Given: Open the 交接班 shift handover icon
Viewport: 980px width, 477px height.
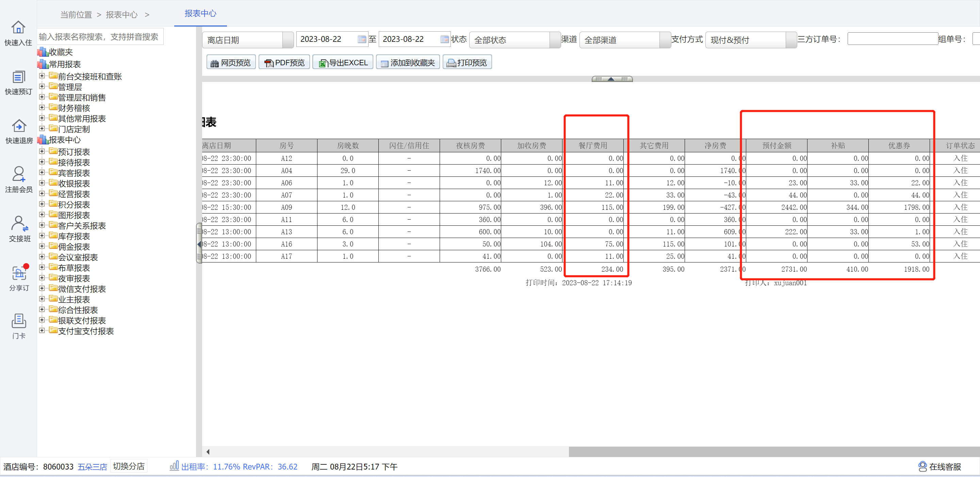Looking at the screenshot, I should click(19, 229).
